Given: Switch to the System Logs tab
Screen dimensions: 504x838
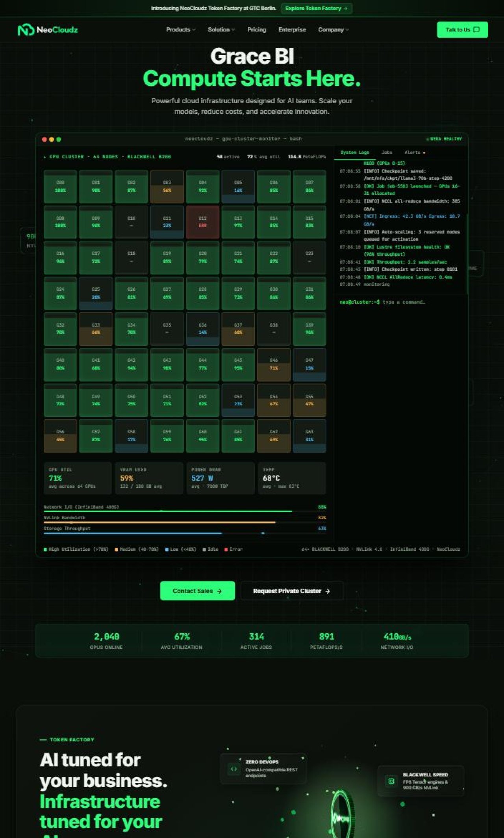Looking at the screenshot, I should tap(355, 152).
